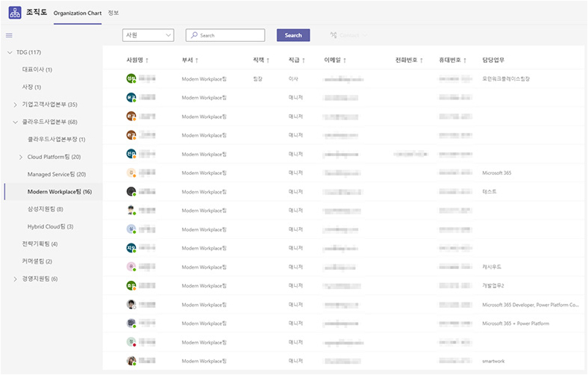Collapse the 클라우드사업본부 (68) chevron

(x=16, y=122)
